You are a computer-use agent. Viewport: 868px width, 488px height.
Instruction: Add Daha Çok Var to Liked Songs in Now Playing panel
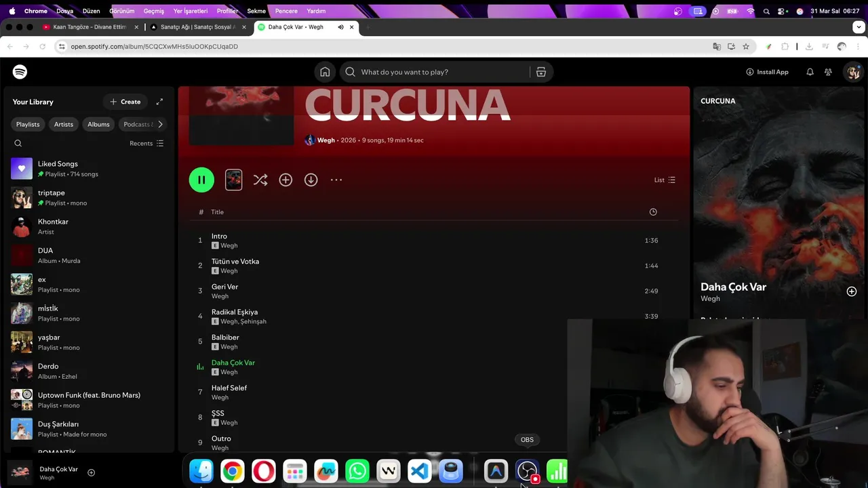coord(852,291)
